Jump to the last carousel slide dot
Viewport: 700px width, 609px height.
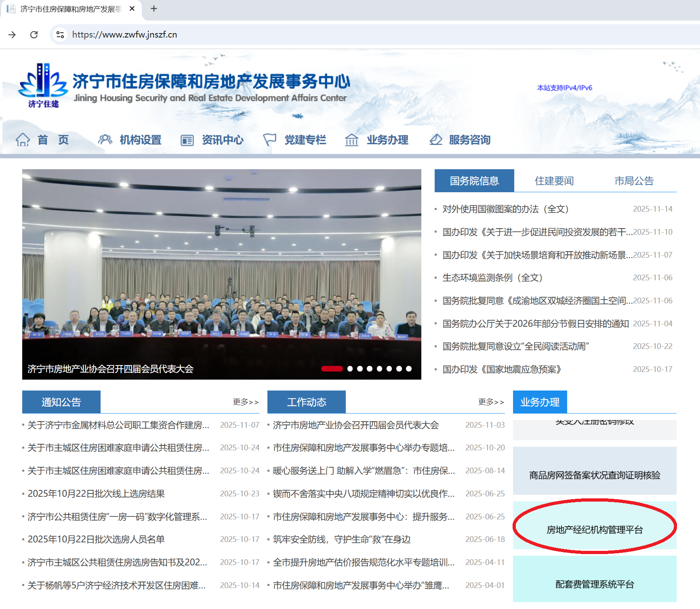coord(409,369)
